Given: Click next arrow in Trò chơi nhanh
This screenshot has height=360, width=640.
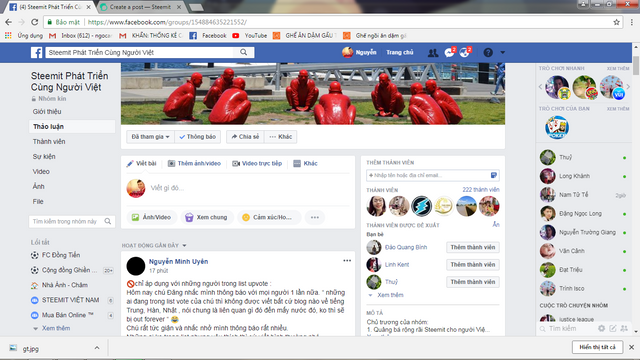Looking at the screenshot, I should coord(628,87).
